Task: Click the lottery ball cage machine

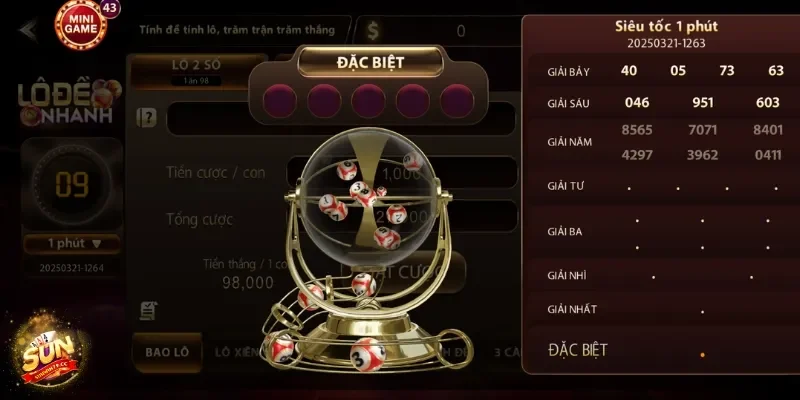Action: tap(367, 250)
